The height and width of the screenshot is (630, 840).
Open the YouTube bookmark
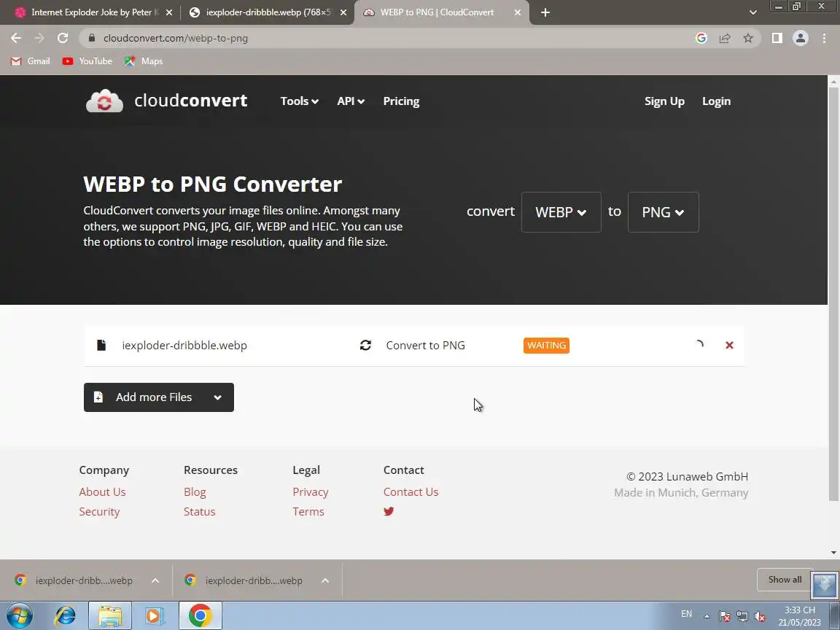point(87,61)
